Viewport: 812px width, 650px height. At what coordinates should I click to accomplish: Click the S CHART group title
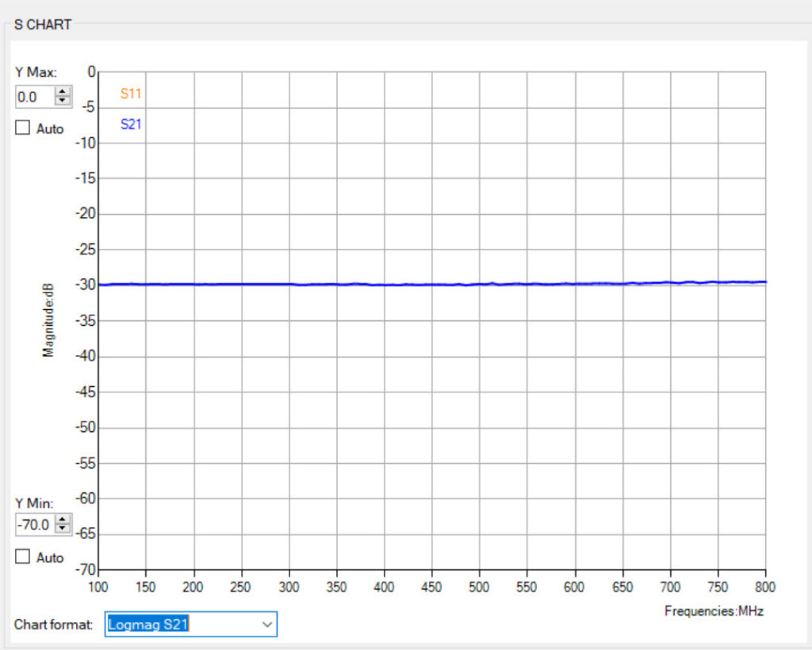pos(43,25)
